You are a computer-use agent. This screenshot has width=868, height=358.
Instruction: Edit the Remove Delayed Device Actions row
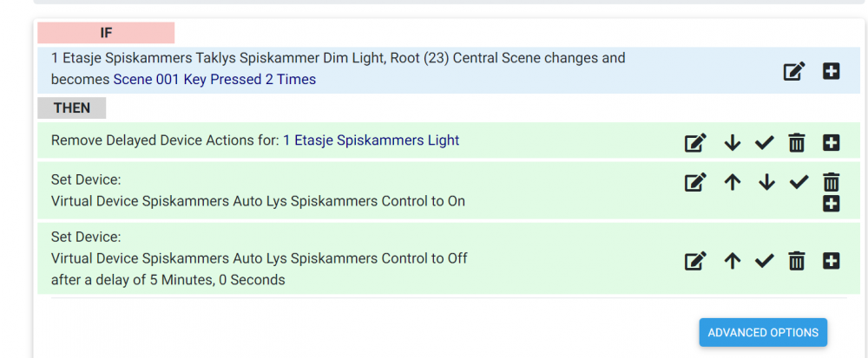[695, 143]
